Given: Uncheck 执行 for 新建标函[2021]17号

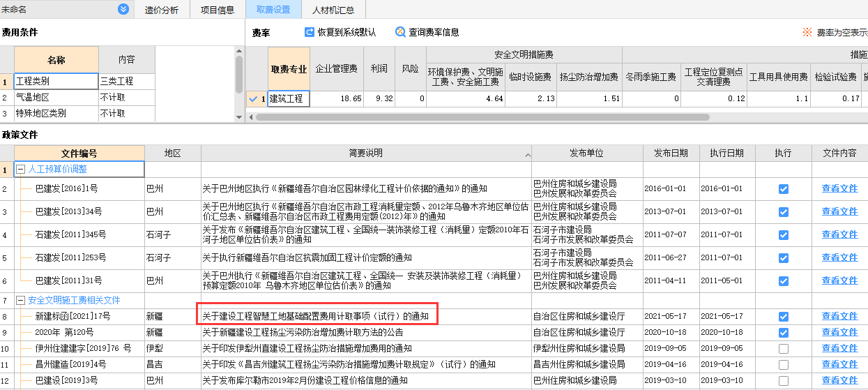Looking at the screenshot, I should tap(784, 317).
